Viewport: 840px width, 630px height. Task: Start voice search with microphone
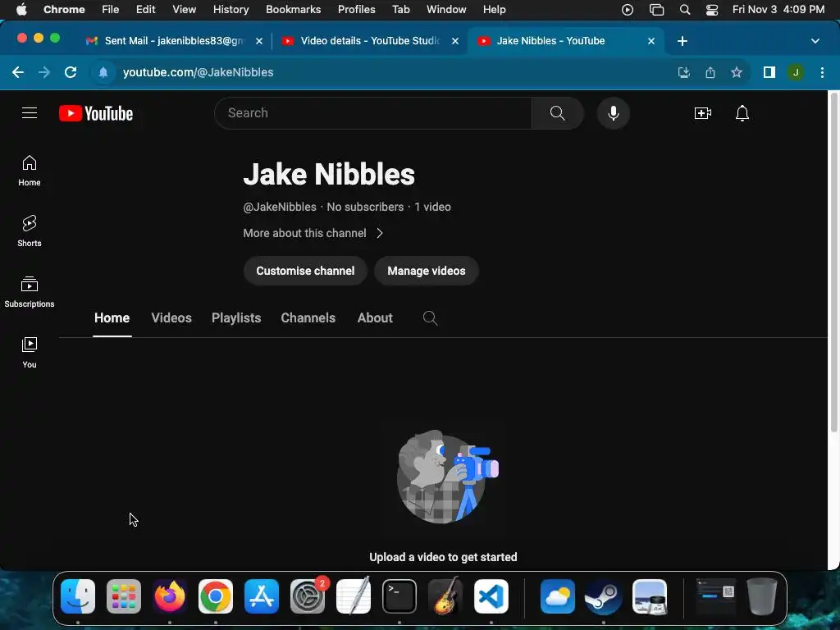tap(614, 113)
